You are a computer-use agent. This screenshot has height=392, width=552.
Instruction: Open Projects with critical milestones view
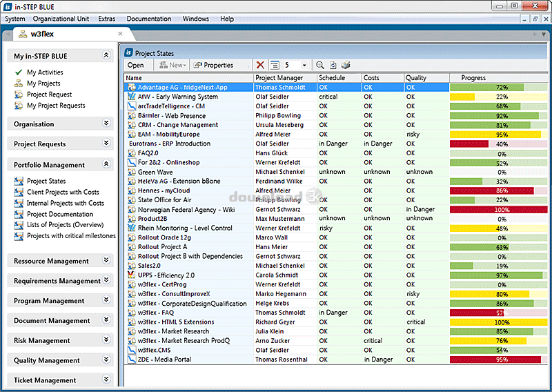(71, 236)
